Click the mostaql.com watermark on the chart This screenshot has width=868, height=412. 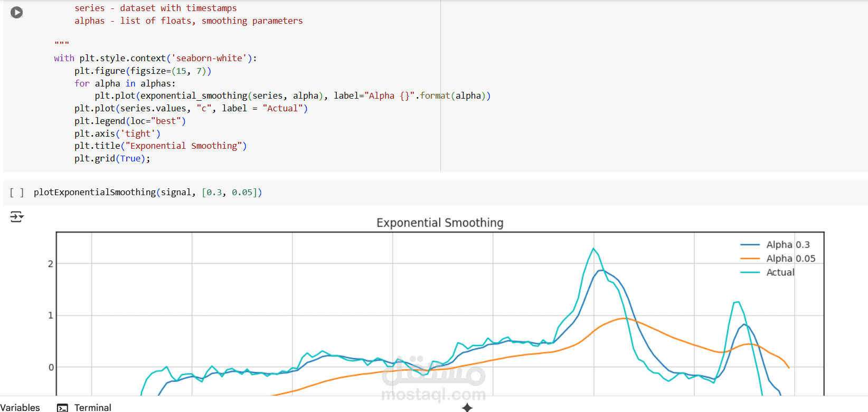point(433,394)
